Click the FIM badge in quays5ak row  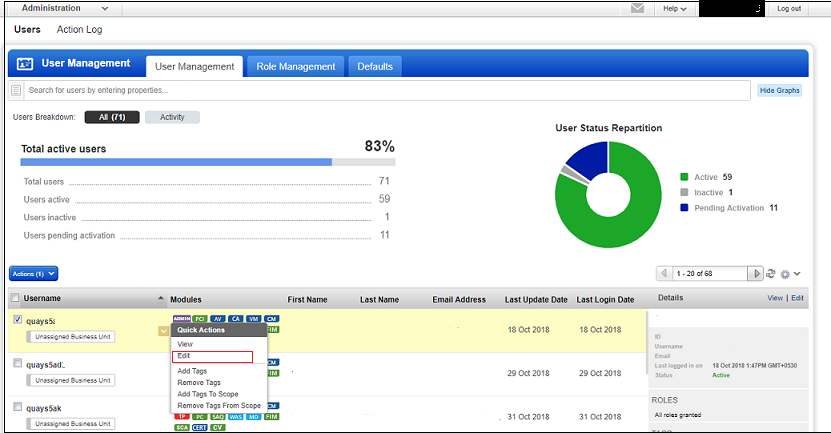[x=271, y=417]
